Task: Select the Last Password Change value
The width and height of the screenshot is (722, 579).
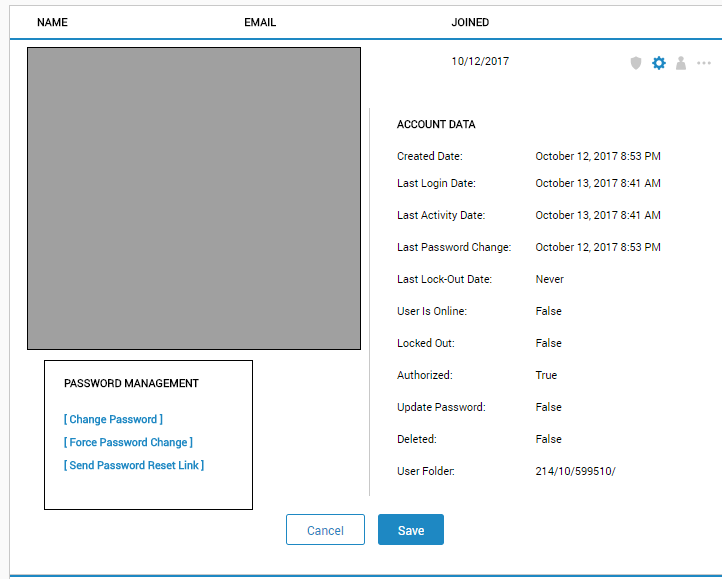Action: [598, 247]
